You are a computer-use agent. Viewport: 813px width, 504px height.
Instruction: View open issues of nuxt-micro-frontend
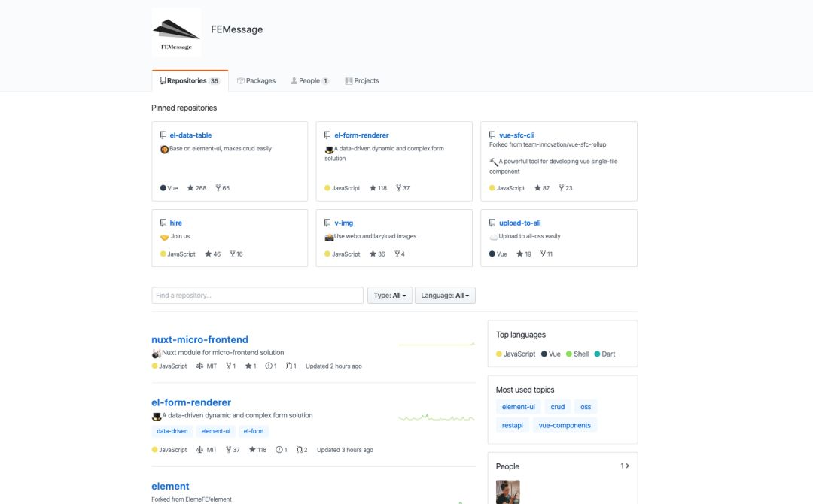click(x=271, y=366)
